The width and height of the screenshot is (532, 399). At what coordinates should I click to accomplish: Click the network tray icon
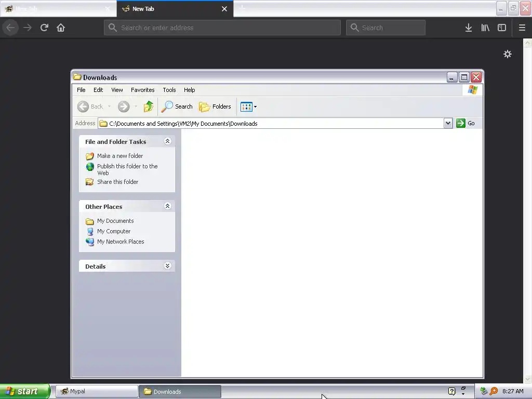click(x=484, y=391)
